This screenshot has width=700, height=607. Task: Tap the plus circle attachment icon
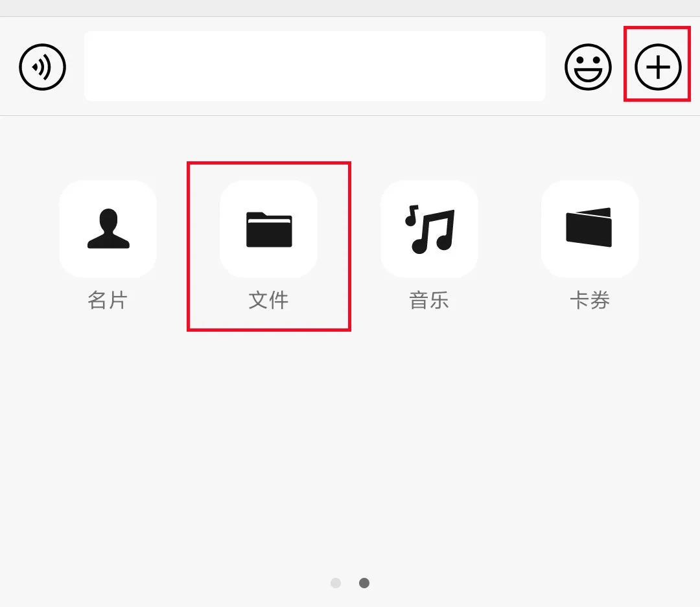[x=658, y=67]
